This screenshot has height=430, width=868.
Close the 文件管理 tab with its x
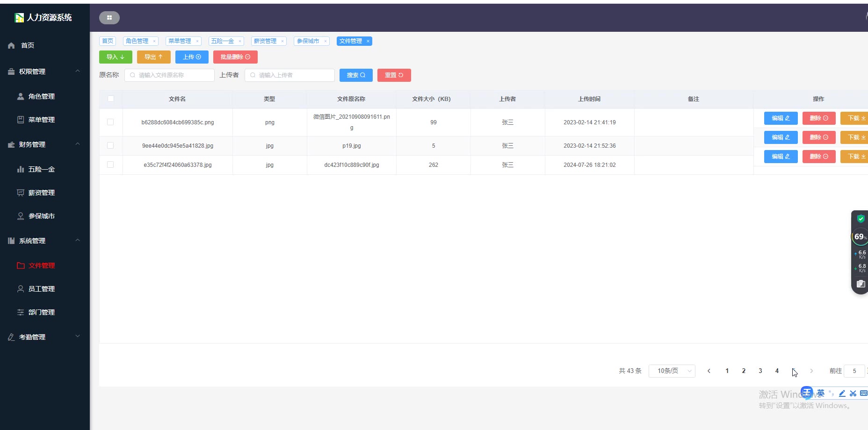(368, 41)
